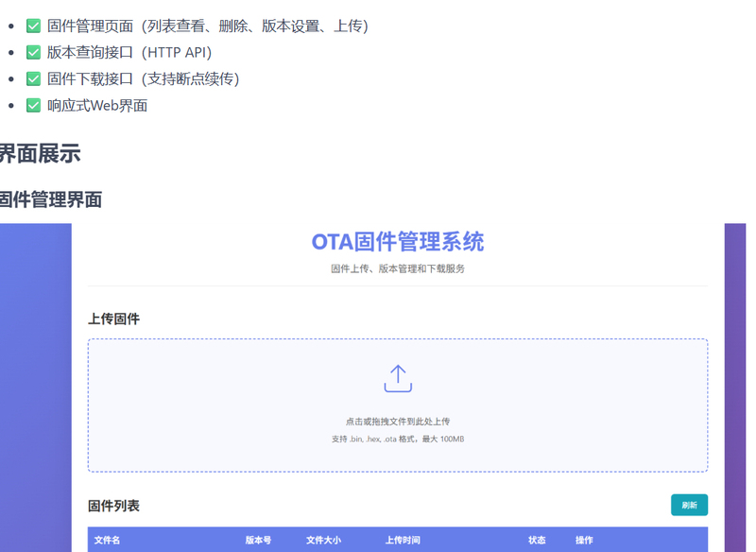The width and height of the screenshot is (756, 552).
Task: Click the upload arrow icon in drop zone
Action: click(x=398, y=378)
